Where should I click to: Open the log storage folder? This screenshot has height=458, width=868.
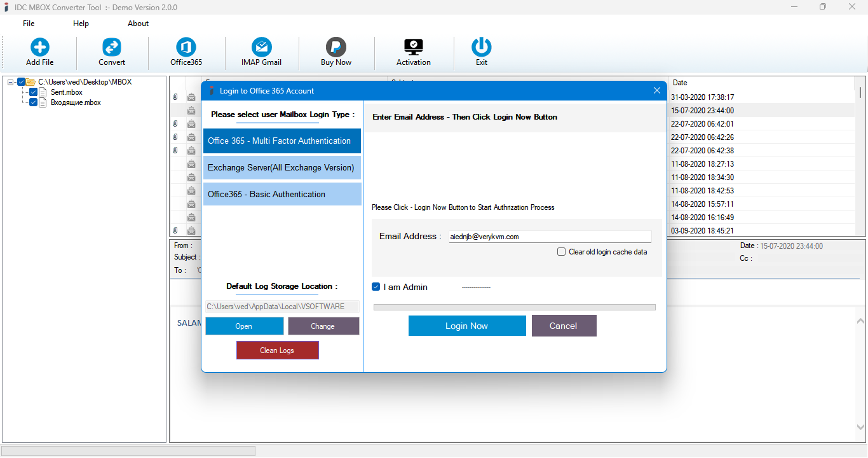pos(244,326)
